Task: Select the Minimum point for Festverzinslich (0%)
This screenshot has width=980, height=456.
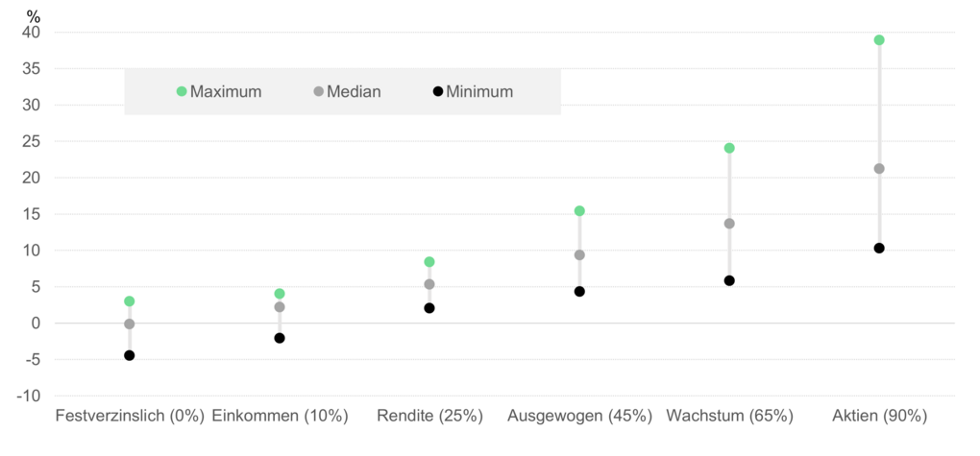Action: [130, 355]
